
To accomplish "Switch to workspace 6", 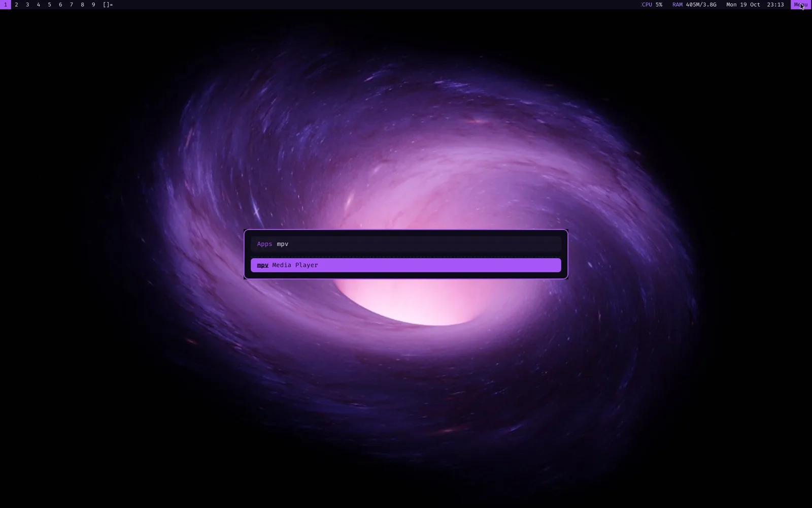I will pyautogui.click(x=60, y=5).
